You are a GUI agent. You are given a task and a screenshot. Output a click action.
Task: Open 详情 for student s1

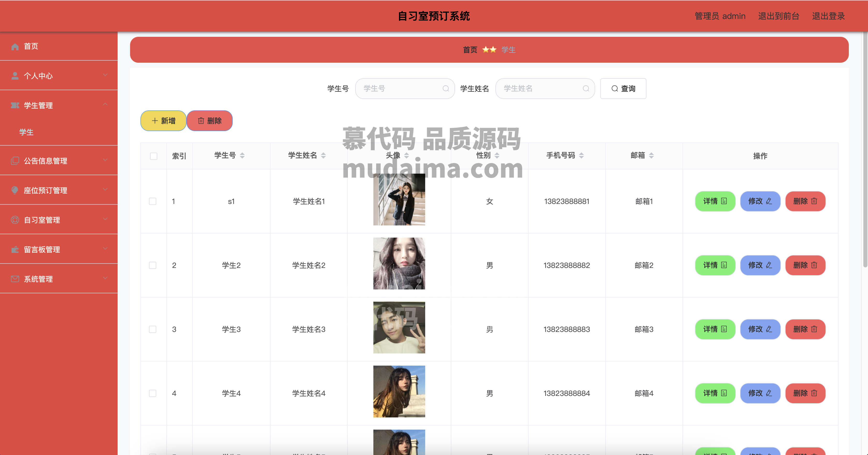(715, 201)
